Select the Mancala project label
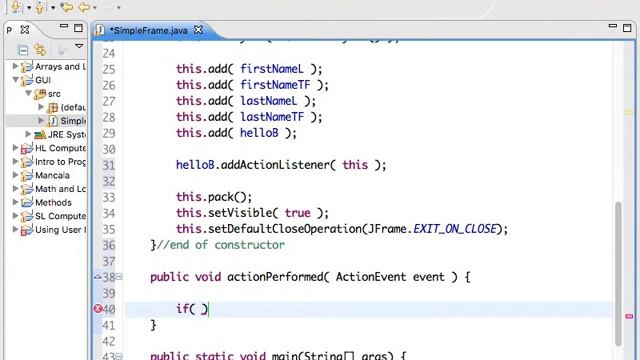Viewport: 640px width, 360px height. tap(52, 175)
